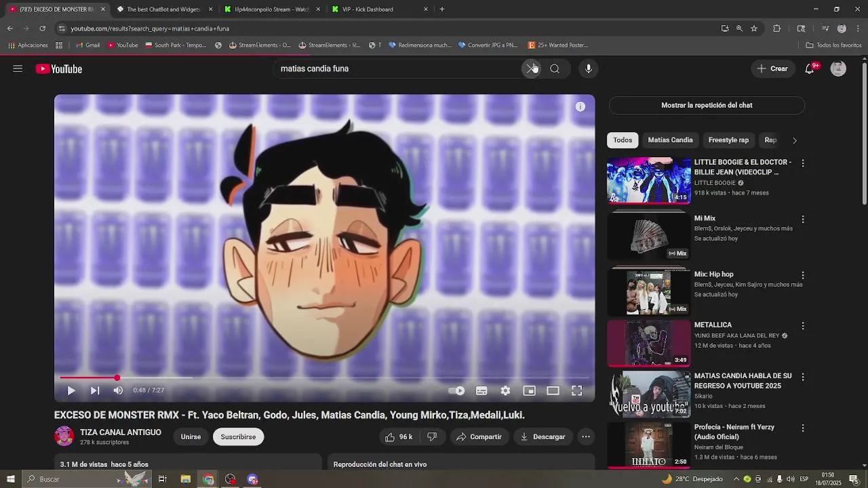
Task: Open options for Mi Mix
Action: pos(803,220)
